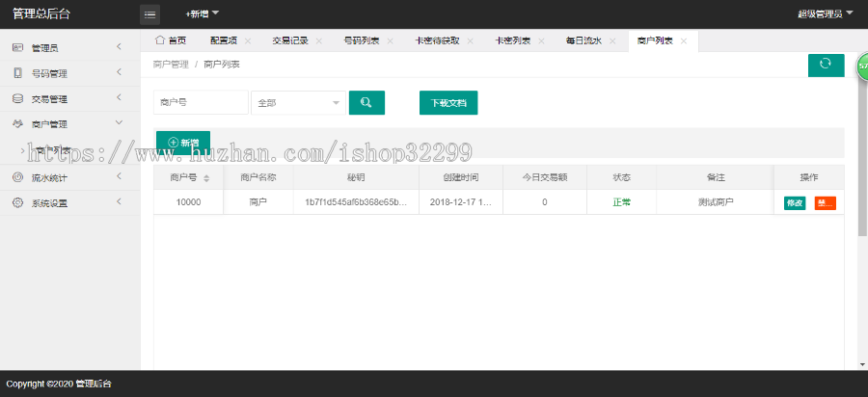Click the 系统设置 gear icon
This screenshot has width=868, height=397.
pos(17,203)
